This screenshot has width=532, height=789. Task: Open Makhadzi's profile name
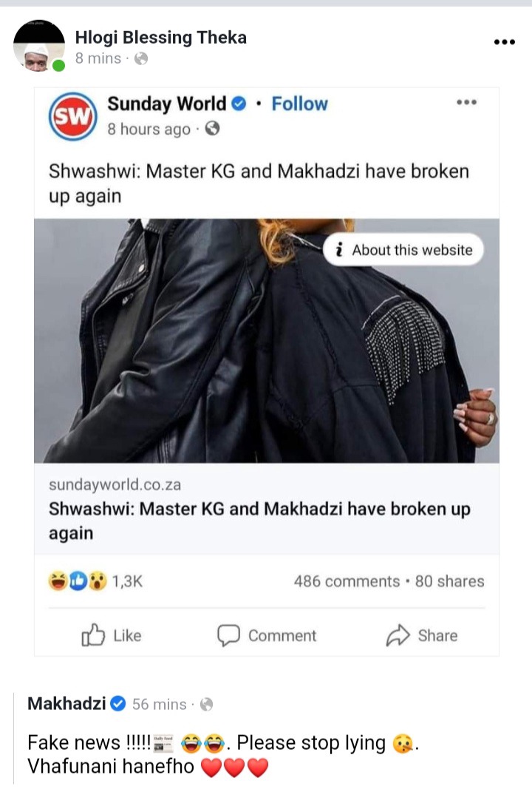[x=66, y=703]
